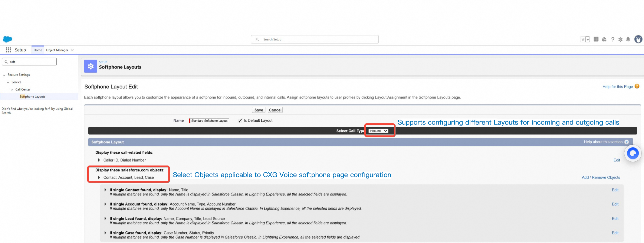Viewport: 644px width, 243px height.
Task: Collapse the Service tree node
Action: [8, 82]
